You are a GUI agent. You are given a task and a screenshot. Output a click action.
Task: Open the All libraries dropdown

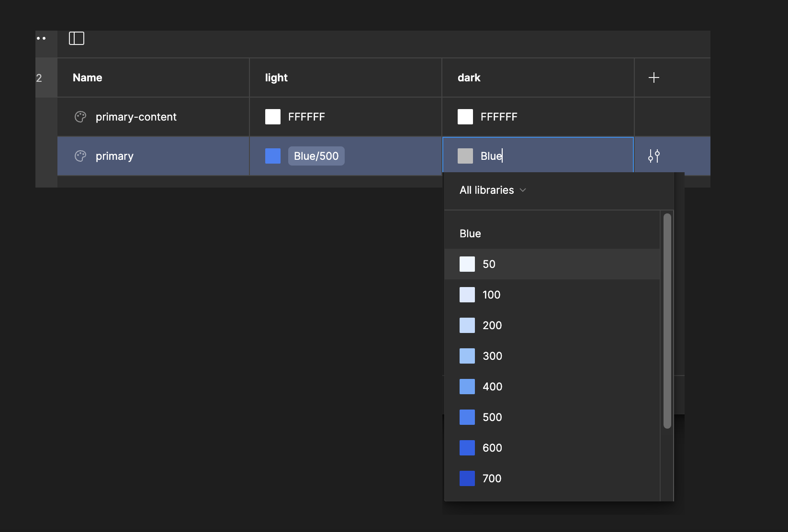pyautogui.click(x=493, y=190)
